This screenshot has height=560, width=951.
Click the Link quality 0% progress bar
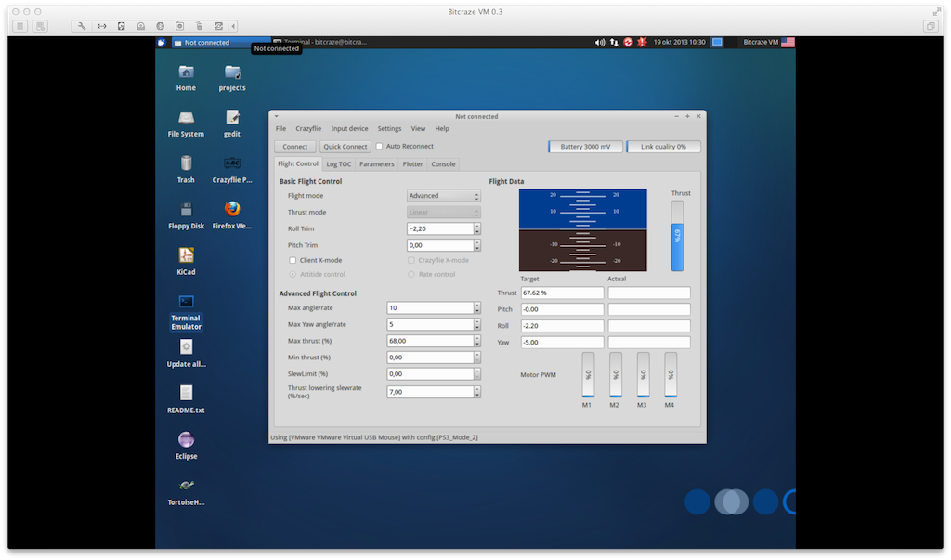pyautogui.click(x=663, y=147)
